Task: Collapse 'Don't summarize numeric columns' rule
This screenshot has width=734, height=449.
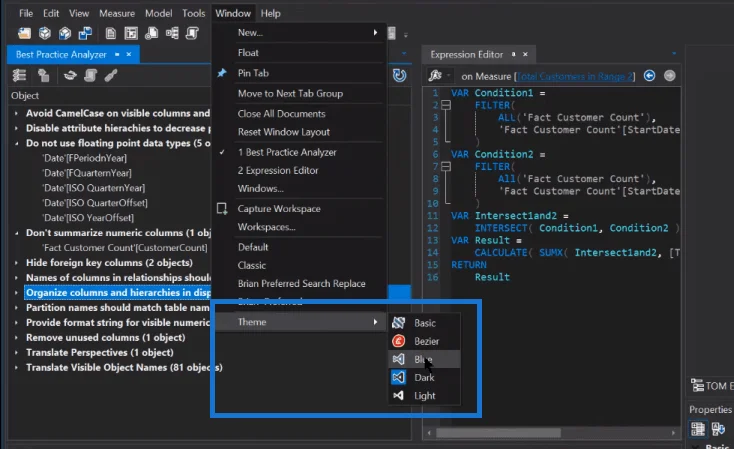Action: tap(16, 233)
